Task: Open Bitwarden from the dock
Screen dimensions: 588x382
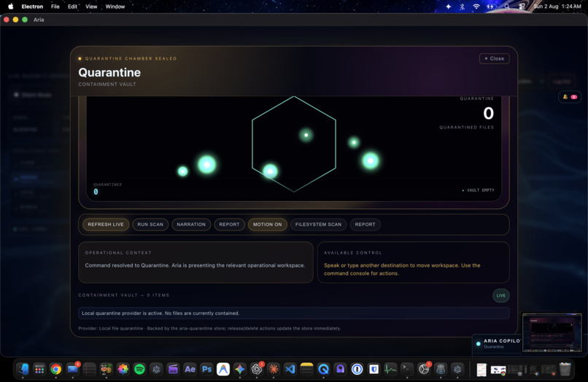Action: [374, 370]
